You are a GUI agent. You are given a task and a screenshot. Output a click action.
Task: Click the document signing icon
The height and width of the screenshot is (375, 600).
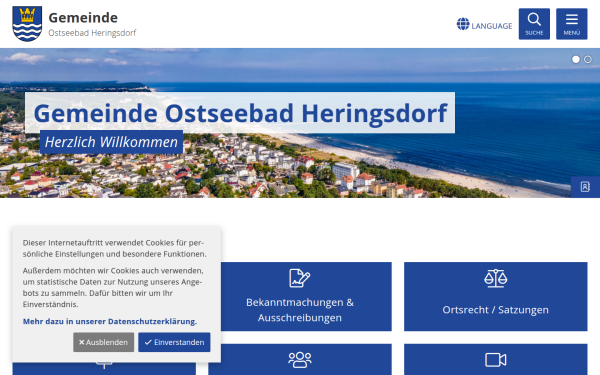[x=300, y=278]
